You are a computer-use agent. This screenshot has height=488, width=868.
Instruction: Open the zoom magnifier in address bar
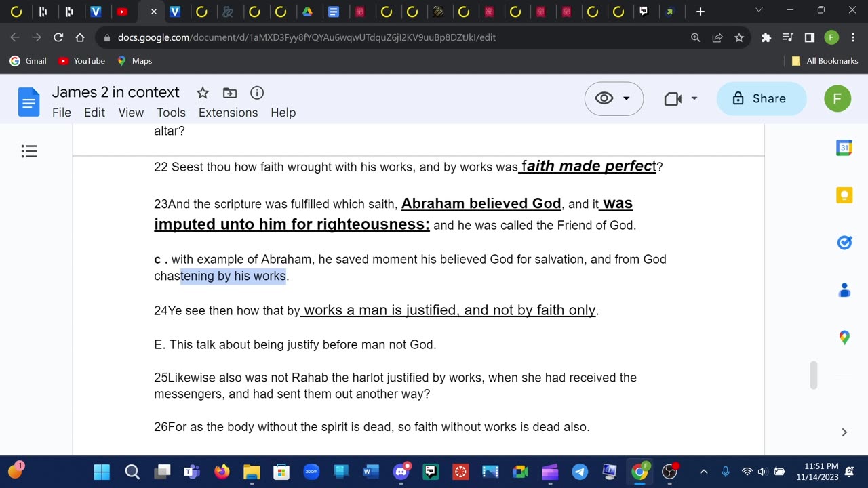point(695,38)
